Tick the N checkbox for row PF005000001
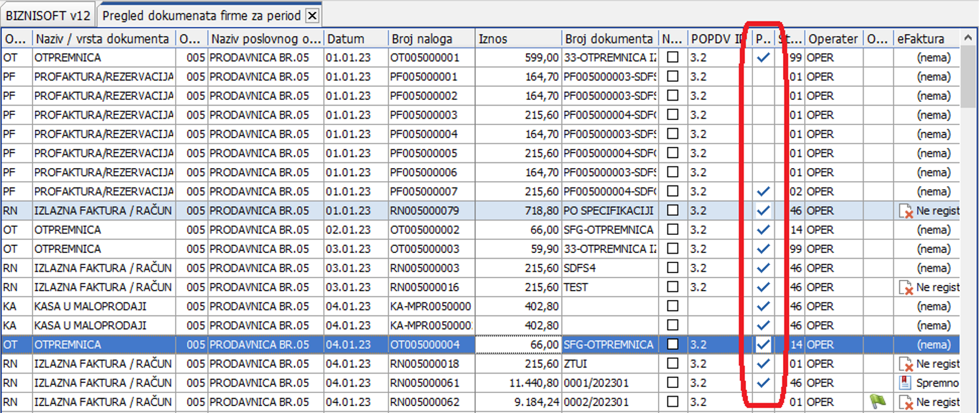Image resolution: width=980 pixels, height=413 pixels. click(673, 77)
